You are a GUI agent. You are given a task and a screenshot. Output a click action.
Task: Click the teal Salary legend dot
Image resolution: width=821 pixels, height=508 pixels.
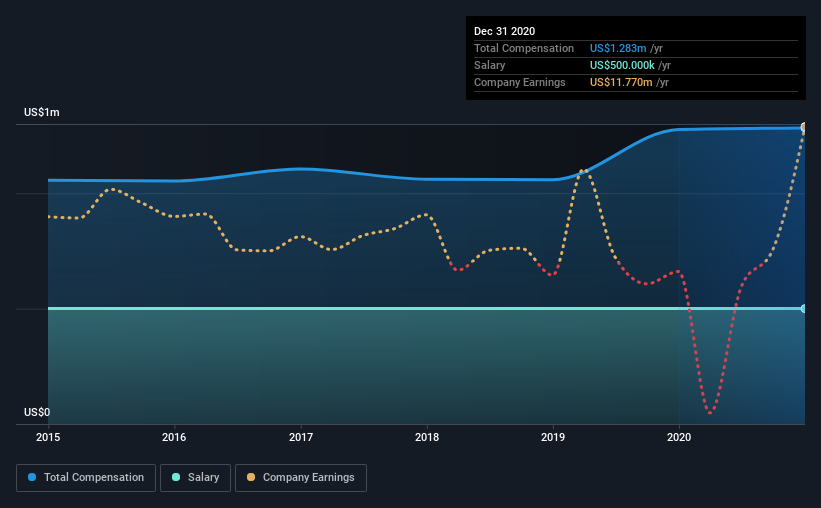click(176, 477)
